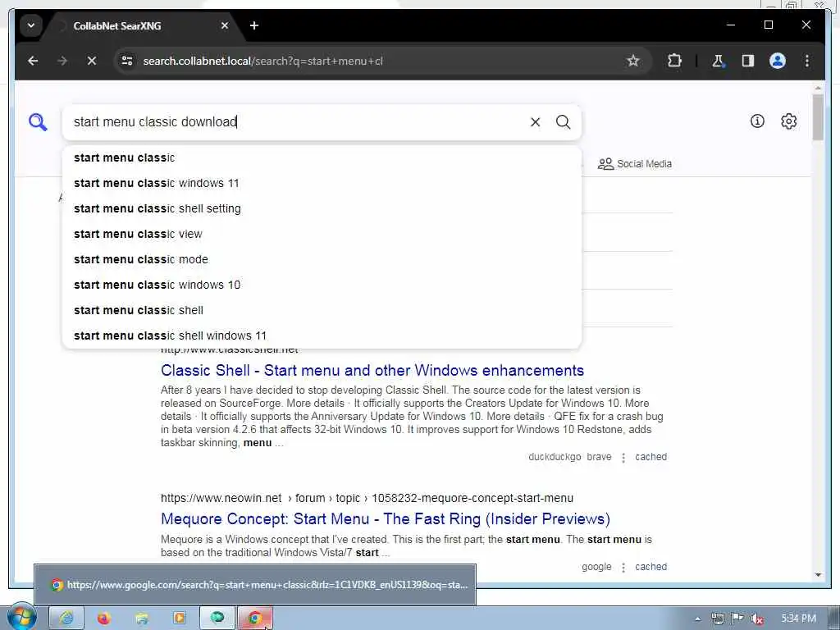Viewport: 840px width, 630px height.
Task: Open Internet Explorer from taskbar
Action: pos(66,619)
